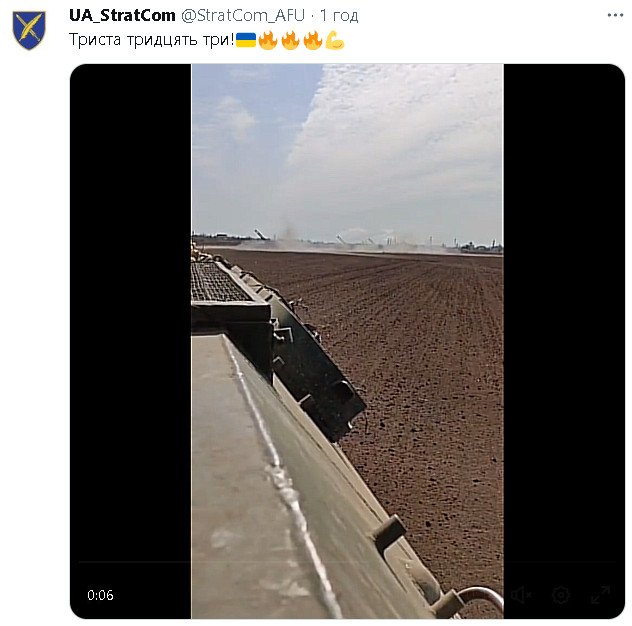Click the middle fire emoji
The height and width of the screenshot is (626, 632).
[x=290, y=40]
